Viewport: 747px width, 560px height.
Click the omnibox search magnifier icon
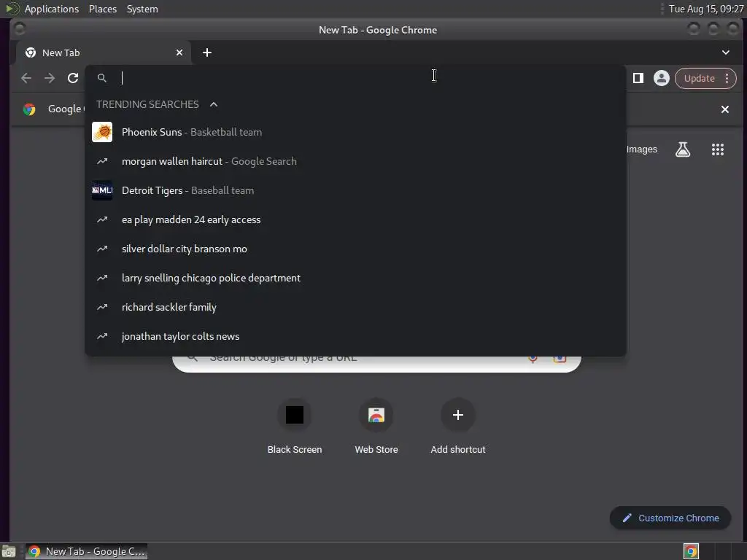coord(102,78)
